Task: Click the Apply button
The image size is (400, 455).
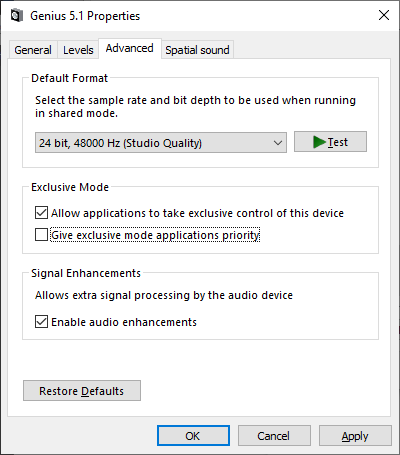Action: [x=355, y=436]
